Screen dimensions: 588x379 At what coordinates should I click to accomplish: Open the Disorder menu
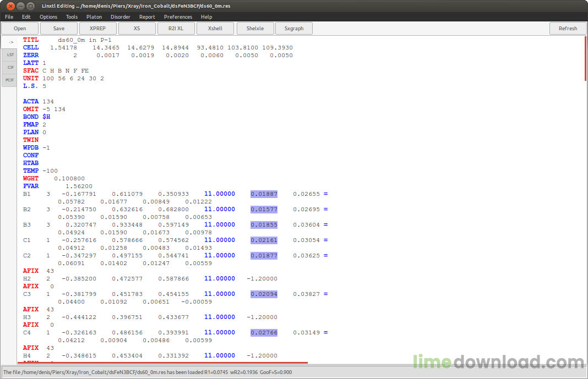click(121, 17)
